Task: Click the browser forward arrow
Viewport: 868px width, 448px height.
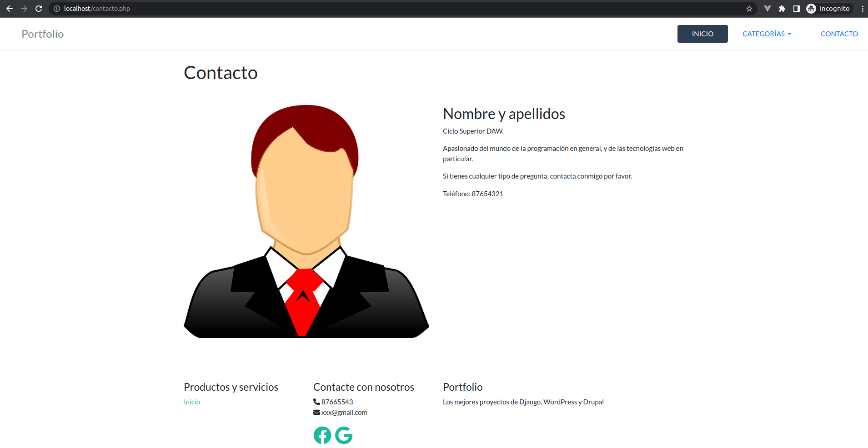Action: pyautogui.click(x=24, y=9)
